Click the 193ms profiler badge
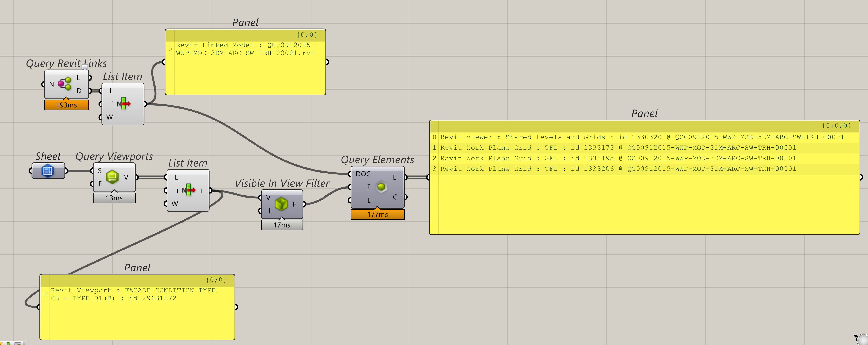The height and width of the screenshot is (345, 868). 66,105
